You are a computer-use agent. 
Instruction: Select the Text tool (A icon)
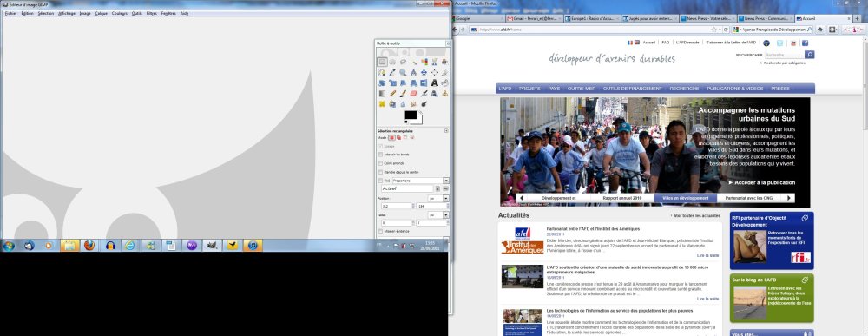click(x=435, y=83)
